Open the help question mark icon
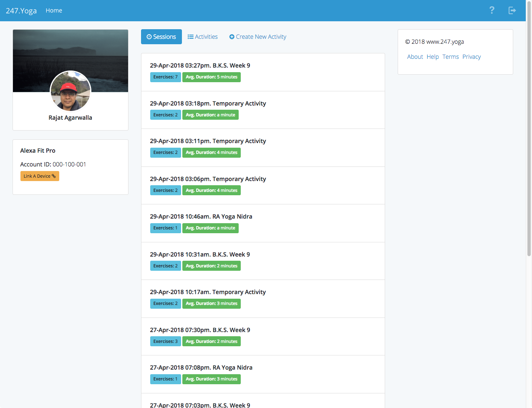 [x=492, y=10]
